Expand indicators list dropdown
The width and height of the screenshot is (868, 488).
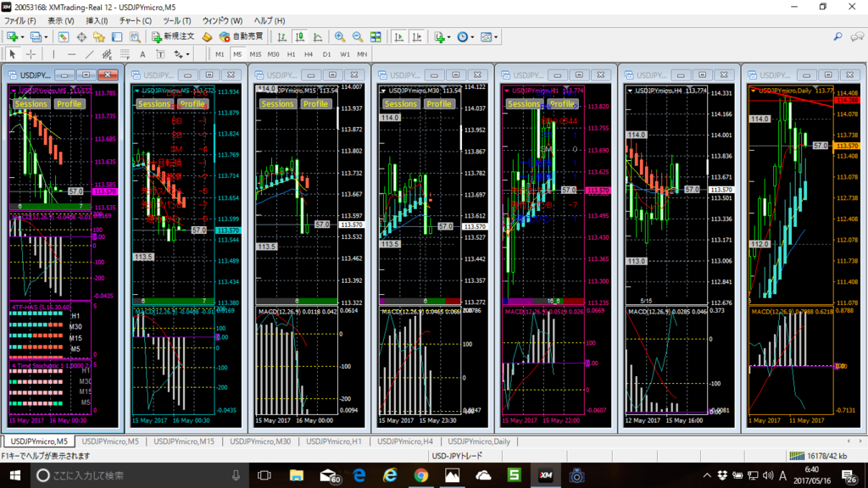click(449, 37)
